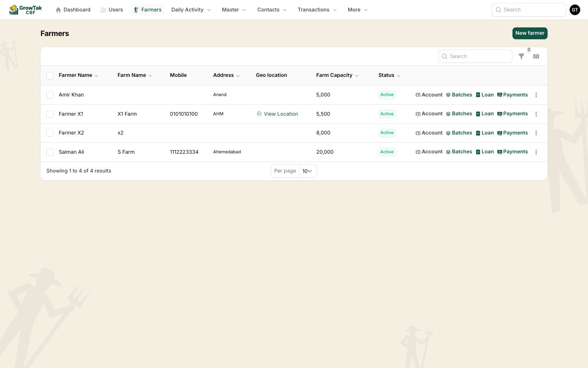Open View Location for Farmer X1
588x368 pixels.
point(277,114)
